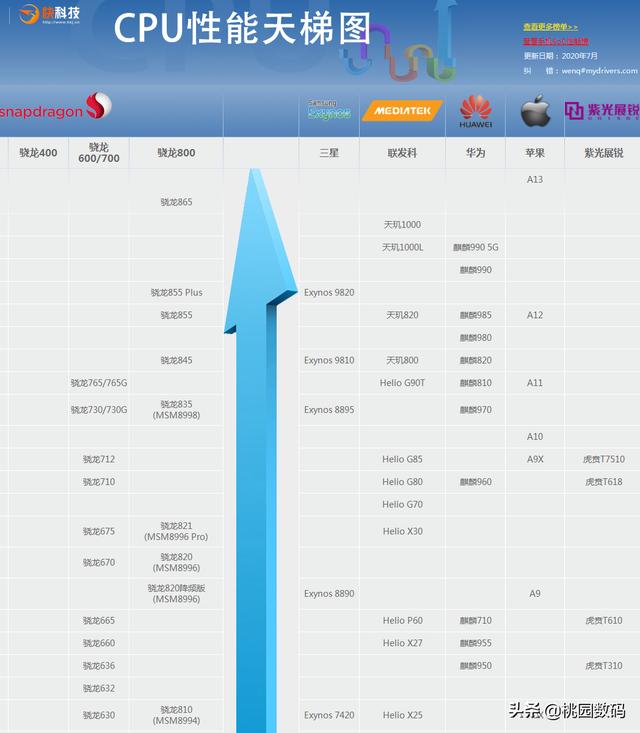
Task: Select the 骁龙400 column header
Action: [38, 153]
